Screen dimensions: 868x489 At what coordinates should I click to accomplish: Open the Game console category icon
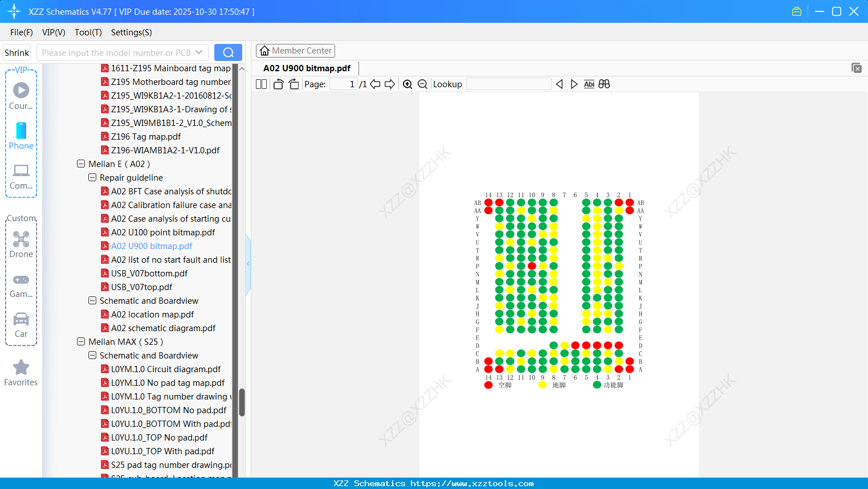(x=21, y=285)
